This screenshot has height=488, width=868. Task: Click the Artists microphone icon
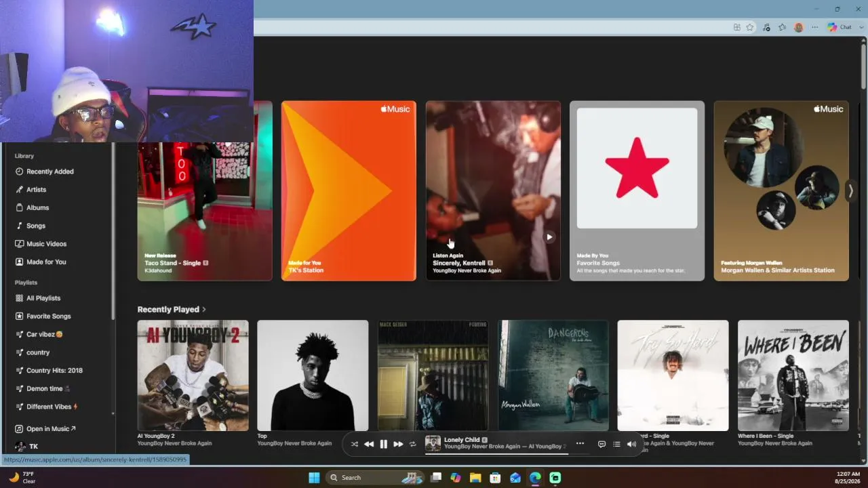[20, 190]
